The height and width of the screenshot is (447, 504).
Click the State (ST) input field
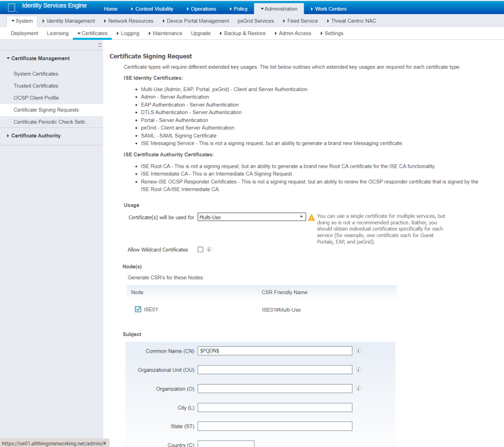click(x=275, y=426)
